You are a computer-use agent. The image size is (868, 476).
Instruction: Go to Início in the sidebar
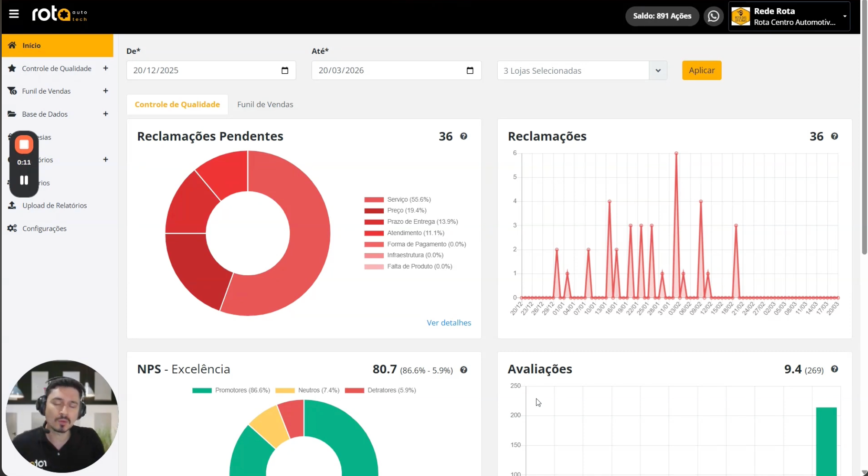pos(58,46)
